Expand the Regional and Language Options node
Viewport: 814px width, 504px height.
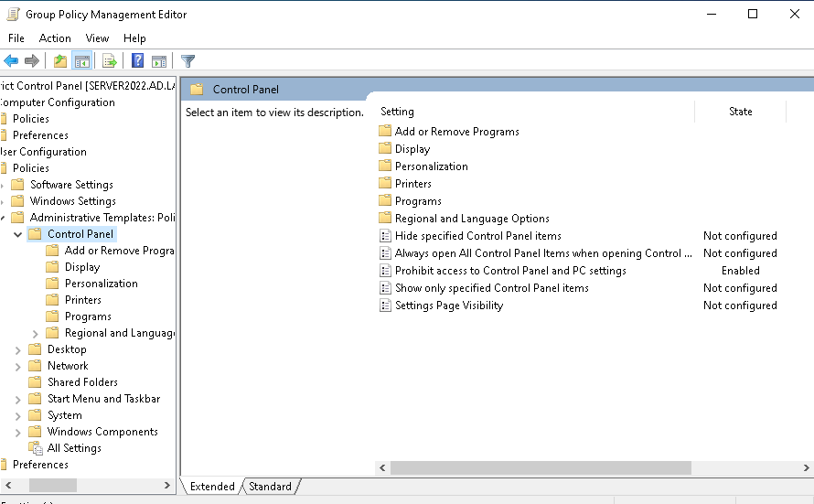pos(36,333)
